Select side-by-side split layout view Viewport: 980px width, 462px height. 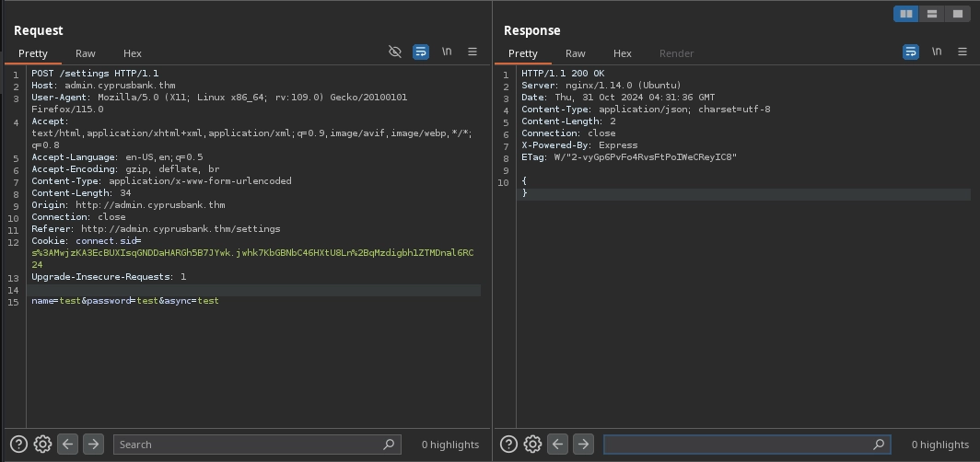(x=906, y=14)
